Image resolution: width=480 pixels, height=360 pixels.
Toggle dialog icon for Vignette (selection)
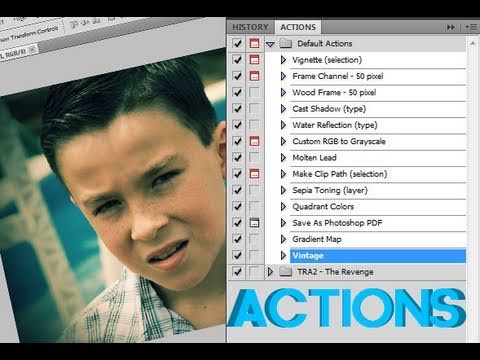pyautogui.click(x=254, y=60)
